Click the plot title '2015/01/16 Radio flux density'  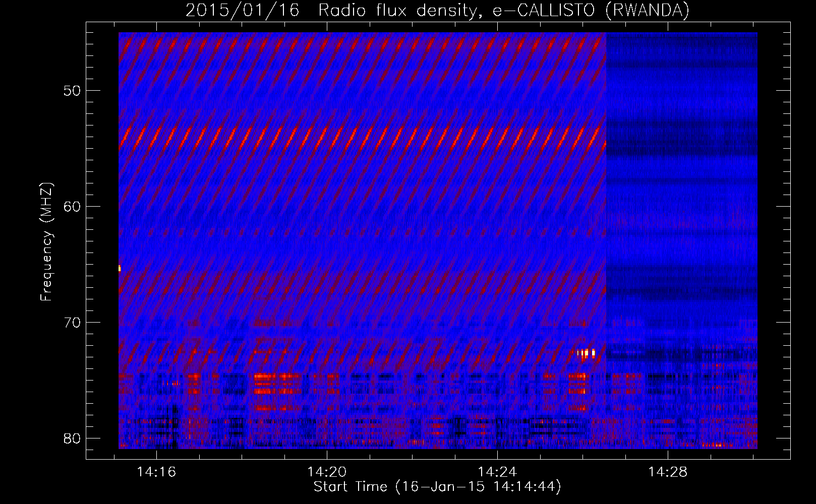pyautogui.click(x=437, y=10)
